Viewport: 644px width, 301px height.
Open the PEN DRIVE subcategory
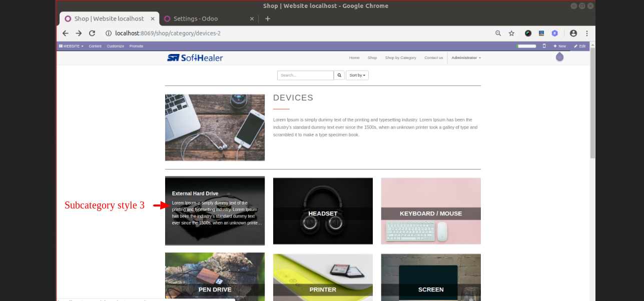coord(215,276)
